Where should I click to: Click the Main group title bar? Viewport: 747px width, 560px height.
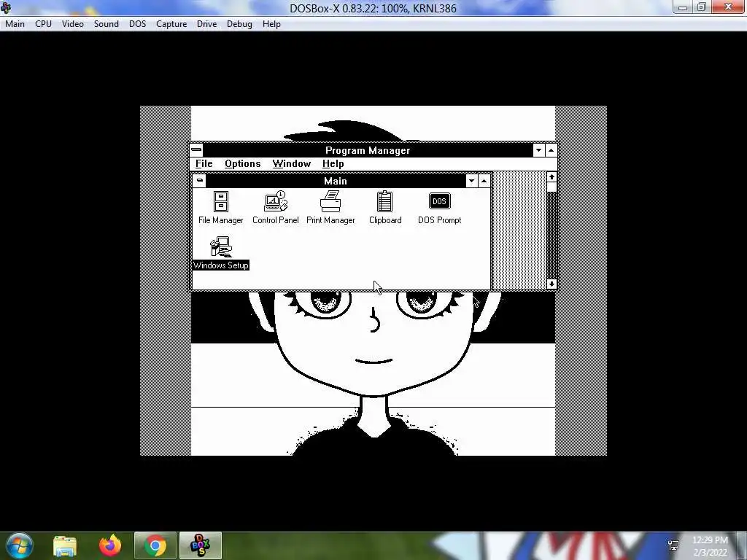pyautogui.click(x=336, y=181)
